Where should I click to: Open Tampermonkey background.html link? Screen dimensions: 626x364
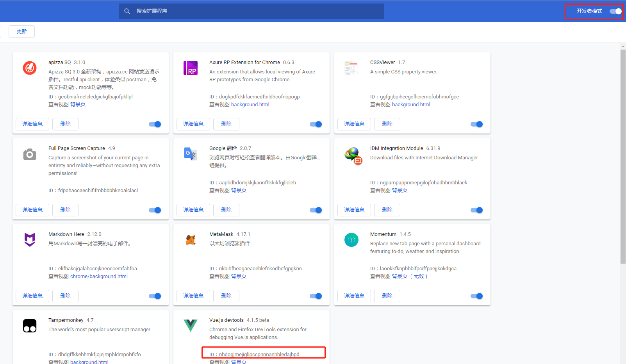click(89, 362)
